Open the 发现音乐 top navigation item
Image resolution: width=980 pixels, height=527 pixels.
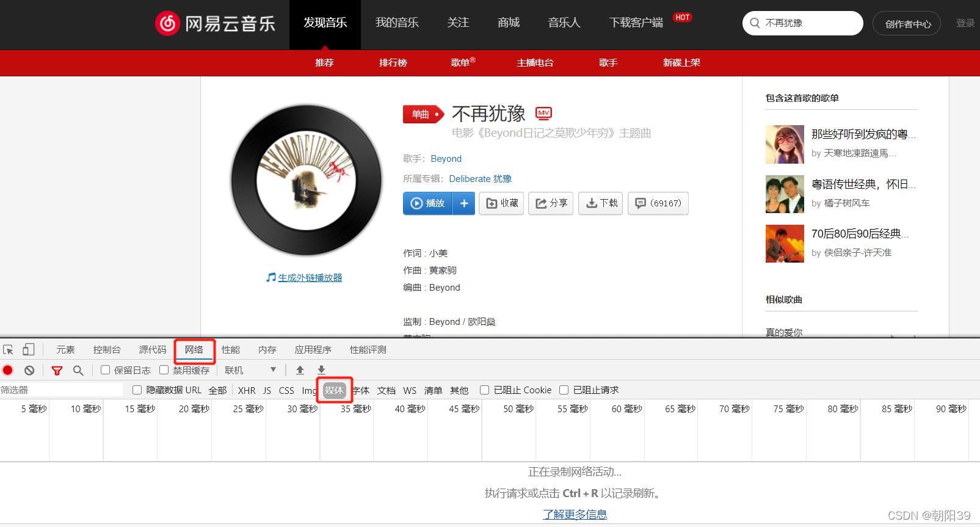click(x=325, y=23)
